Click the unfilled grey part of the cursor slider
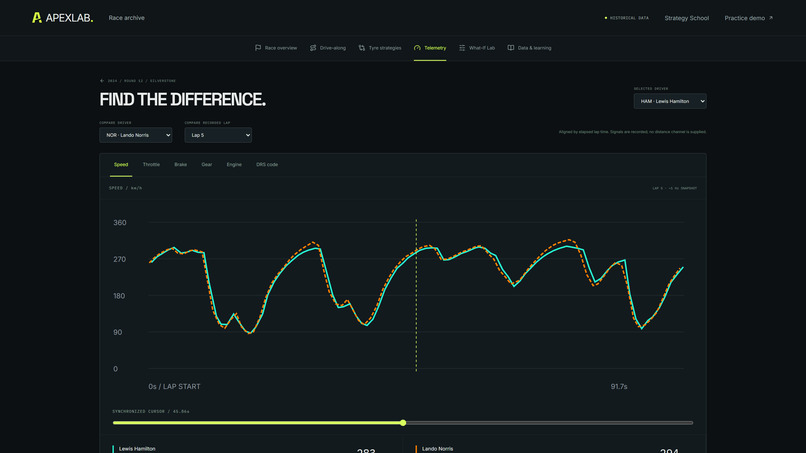Screen dimensions: 806x453 click(549, 423)
